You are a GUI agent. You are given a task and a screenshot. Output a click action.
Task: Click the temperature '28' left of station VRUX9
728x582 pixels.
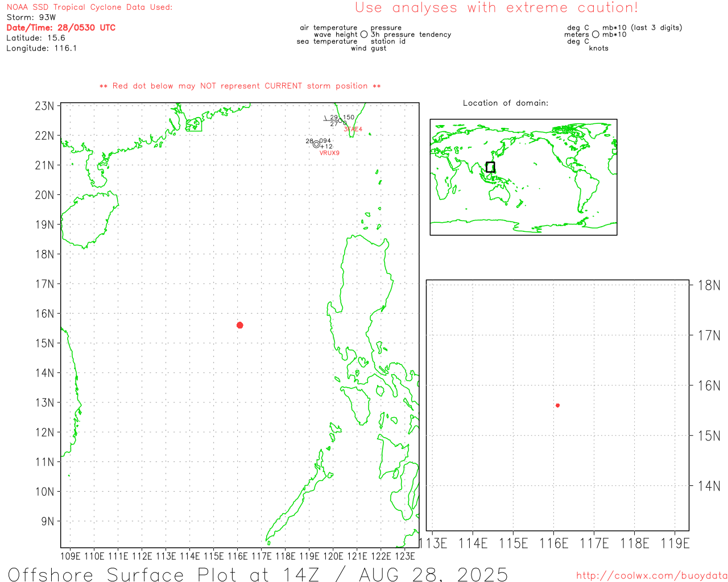[309, 141]
